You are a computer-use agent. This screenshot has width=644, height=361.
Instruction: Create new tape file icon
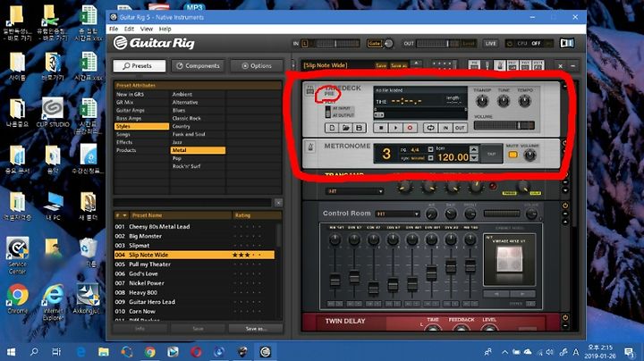tap(332, 128)
